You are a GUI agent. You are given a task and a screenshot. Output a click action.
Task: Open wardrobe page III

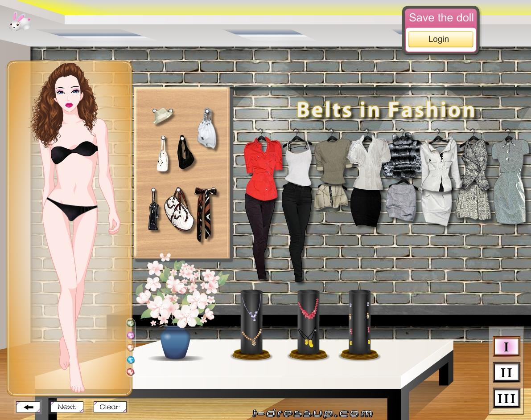[x=506, y=398]
